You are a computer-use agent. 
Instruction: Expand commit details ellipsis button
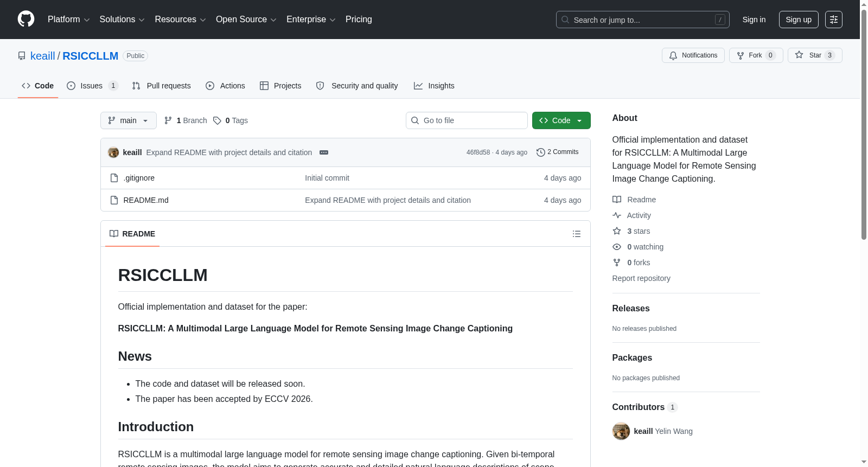pyautogui.click(x=324, y=152)
